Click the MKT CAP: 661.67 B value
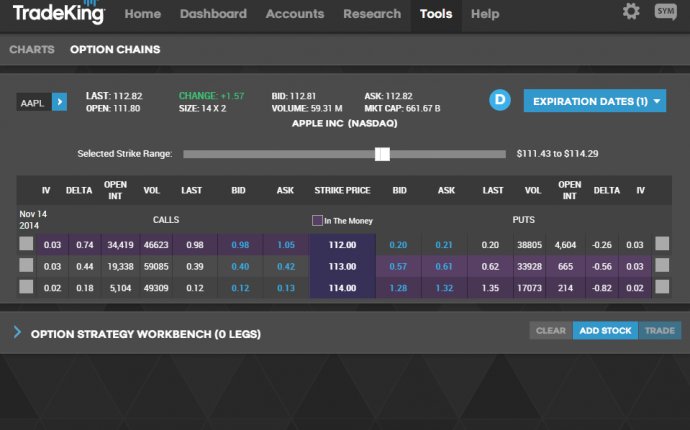The image size is (690, 430). pos(402,108)
